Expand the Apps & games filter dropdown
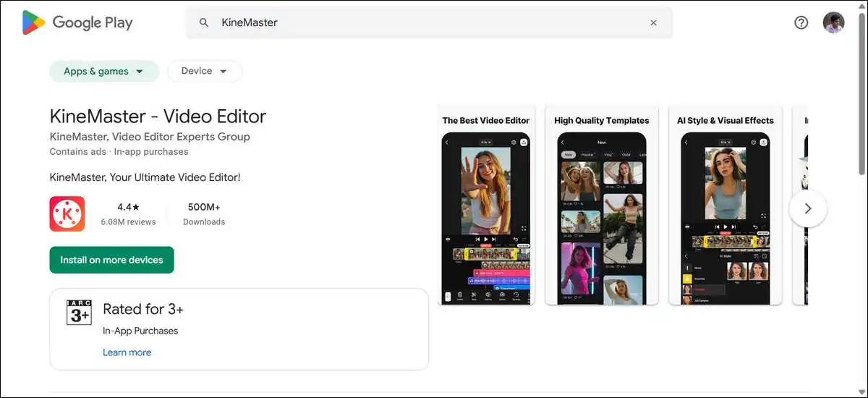The width and height of the screenshot is (868, 398). pos(104,71)
